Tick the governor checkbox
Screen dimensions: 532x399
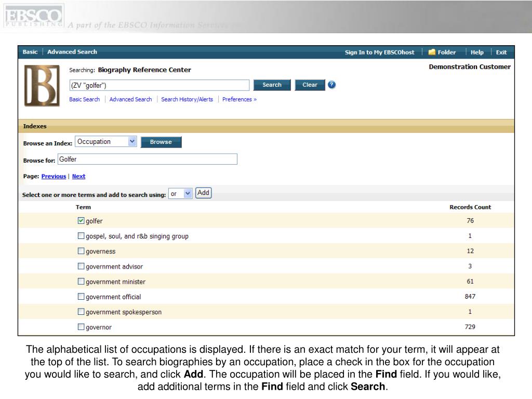pos(81,327)
